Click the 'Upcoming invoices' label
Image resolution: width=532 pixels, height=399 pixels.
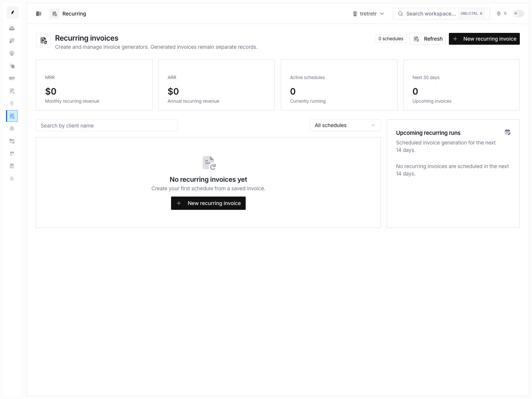point(432,101)
